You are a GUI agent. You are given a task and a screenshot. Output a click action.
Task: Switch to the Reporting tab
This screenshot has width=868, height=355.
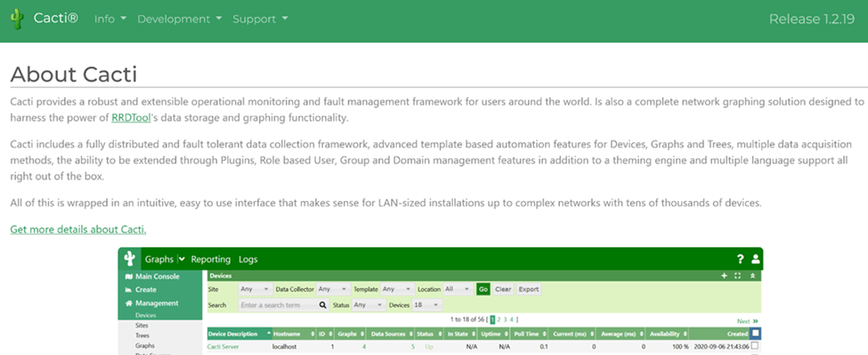click(211, 259)
